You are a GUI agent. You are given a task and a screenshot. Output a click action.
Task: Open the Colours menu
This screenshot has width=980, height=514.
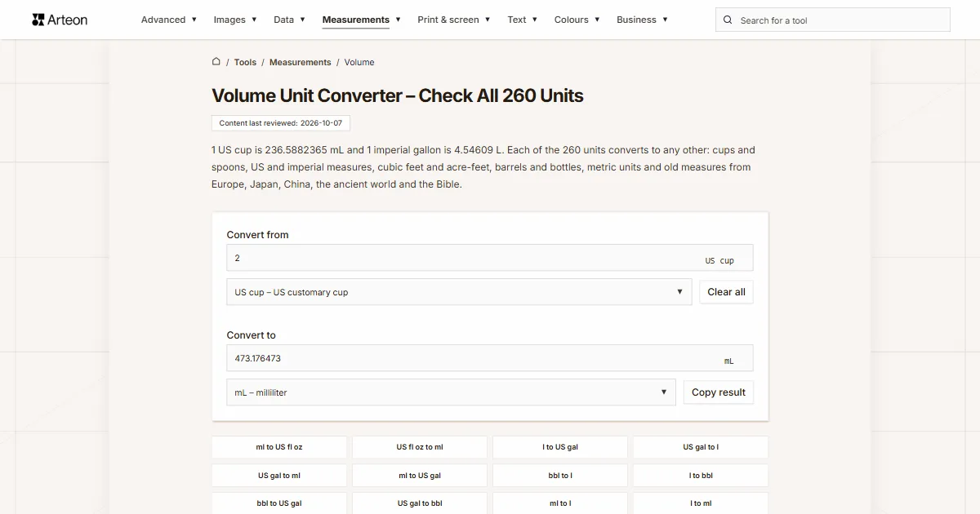click(577, 20)
